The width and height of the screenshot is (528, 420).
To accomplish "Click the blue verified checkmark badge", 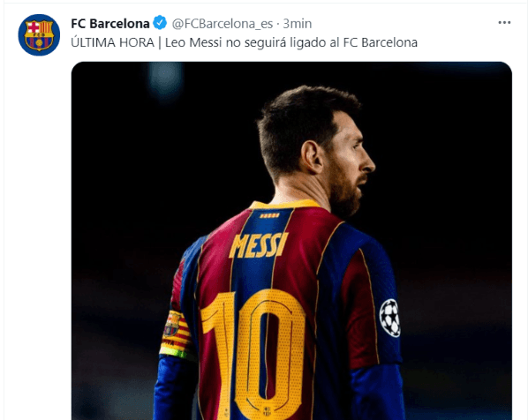I will coord(160,23).
